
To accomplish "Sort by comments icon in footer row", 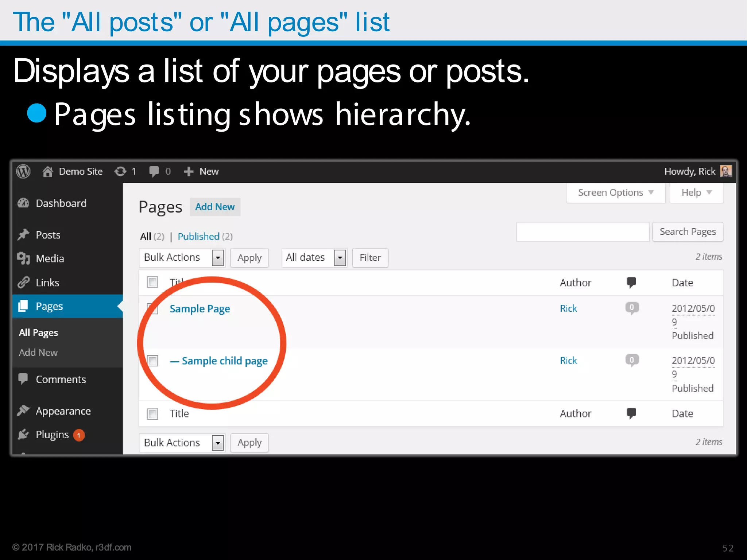I will 631,413.
